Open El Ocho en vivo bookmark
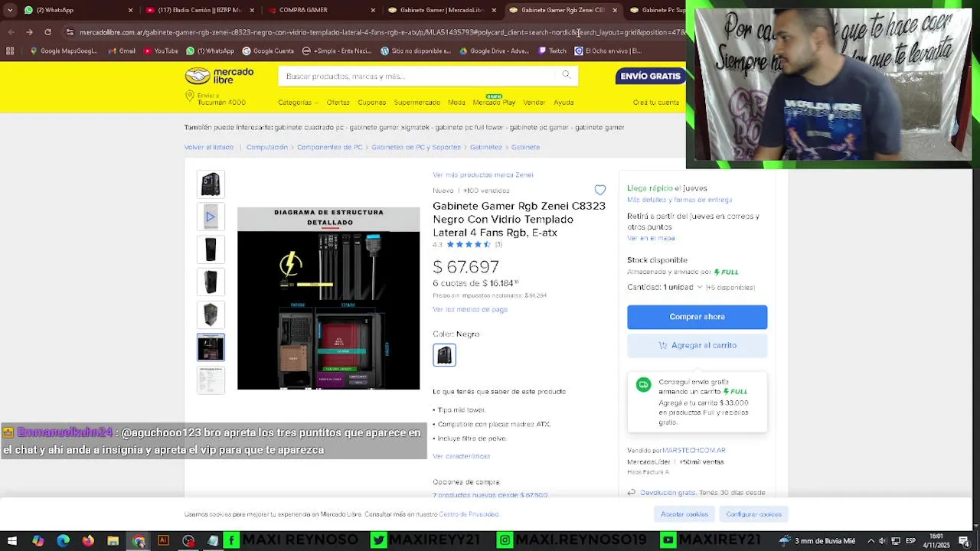This screenshot has height=551, width=980. point(608,51)
